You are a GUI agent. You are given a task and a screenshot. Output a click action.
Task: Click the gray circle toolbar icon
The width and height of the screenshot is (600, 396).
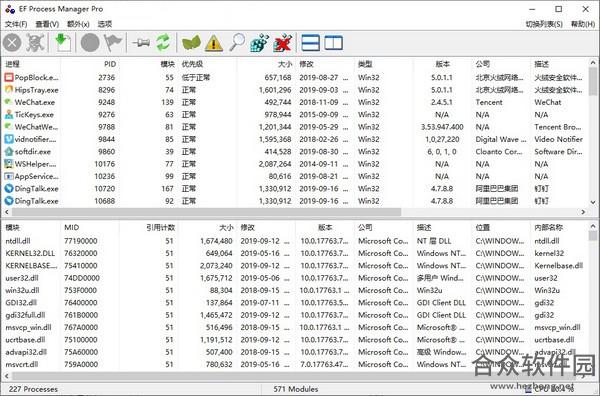pos(90,42)
